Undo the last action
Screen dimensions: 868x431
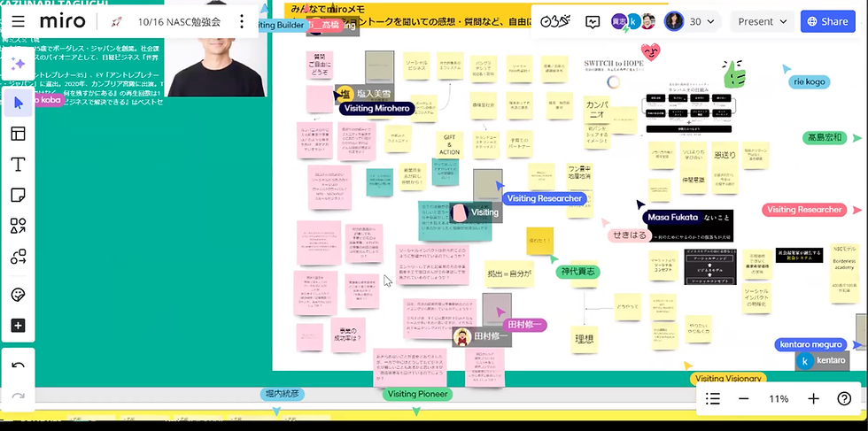19,366
